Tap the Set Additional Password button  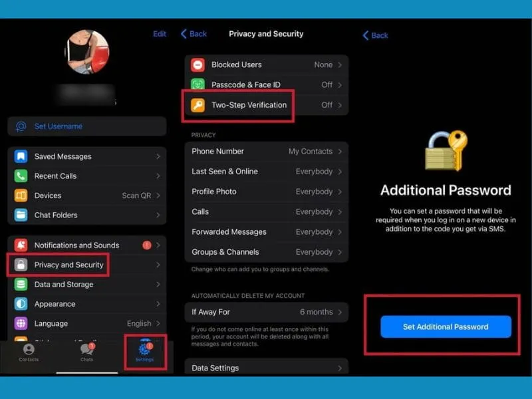coord(446,327)
